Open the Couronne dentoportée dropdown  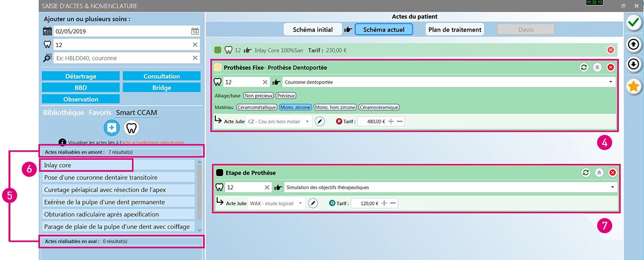pyautogui.click(x=611, y=82)
